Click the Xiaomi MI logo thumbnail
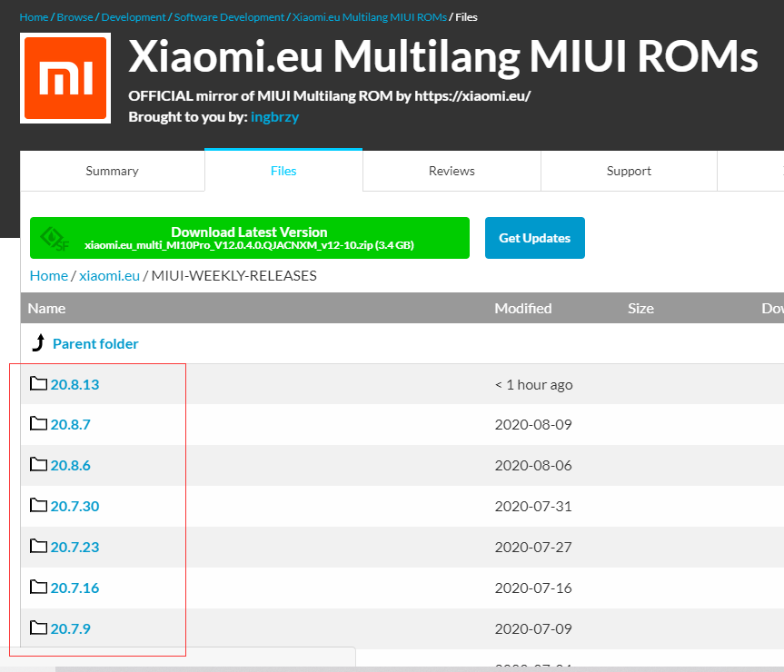The image size is (784, 672). 65,78
